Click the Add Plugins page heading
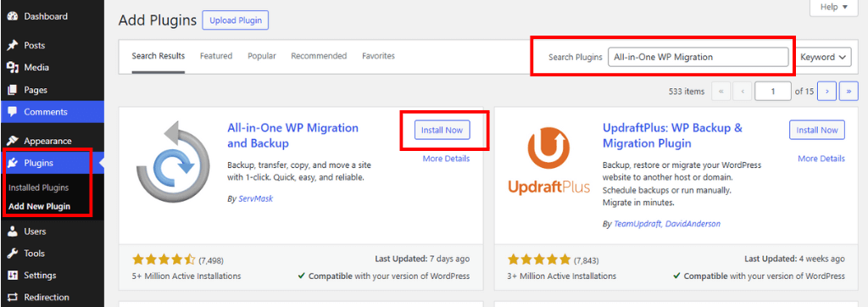The height and width of the screenshot is (307, 868). click(158, 20)
